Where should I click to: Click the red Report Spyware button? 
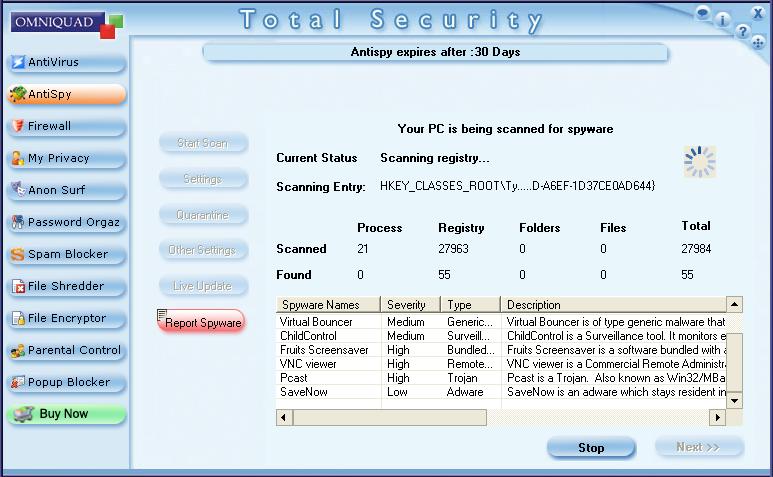(x=201, y=322)
